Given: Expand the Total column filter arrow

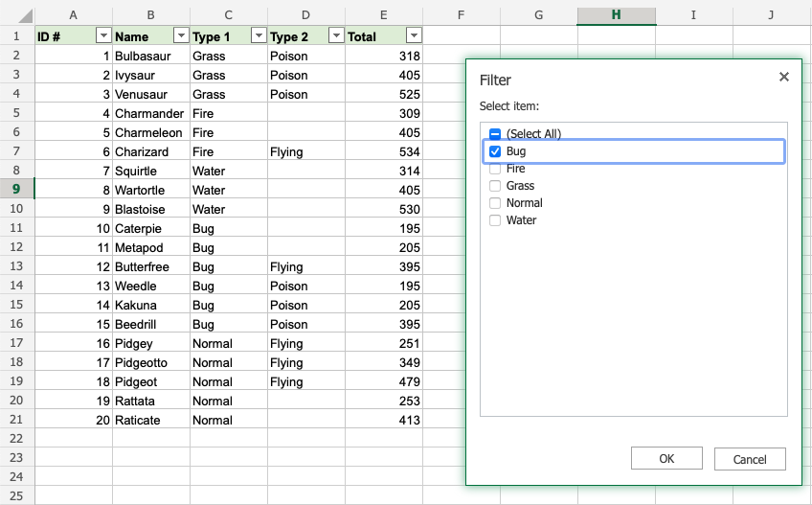Looking at the screenshot, I should pyautogui.click(x=413, y=35).
